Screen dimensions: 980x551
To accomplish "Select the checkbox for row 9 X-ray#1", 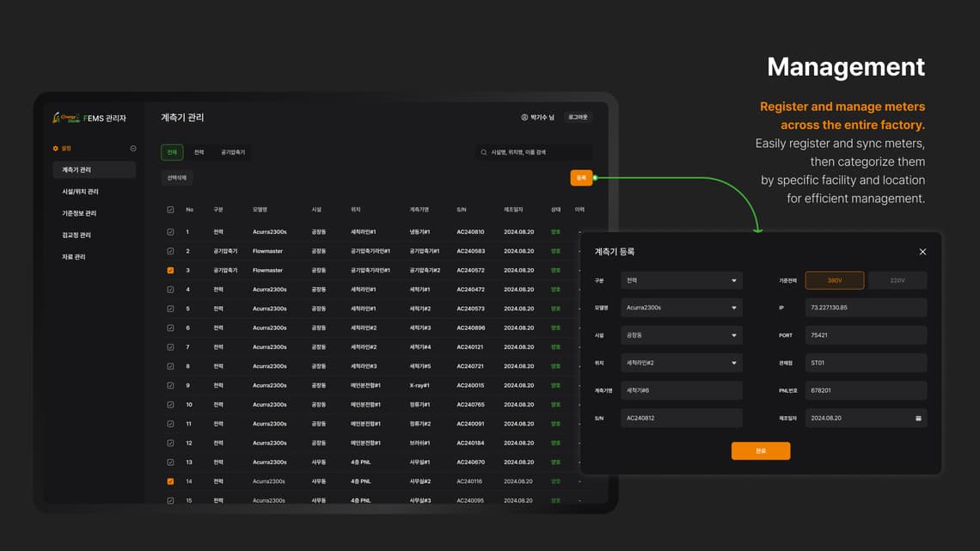I will [170, 385].
